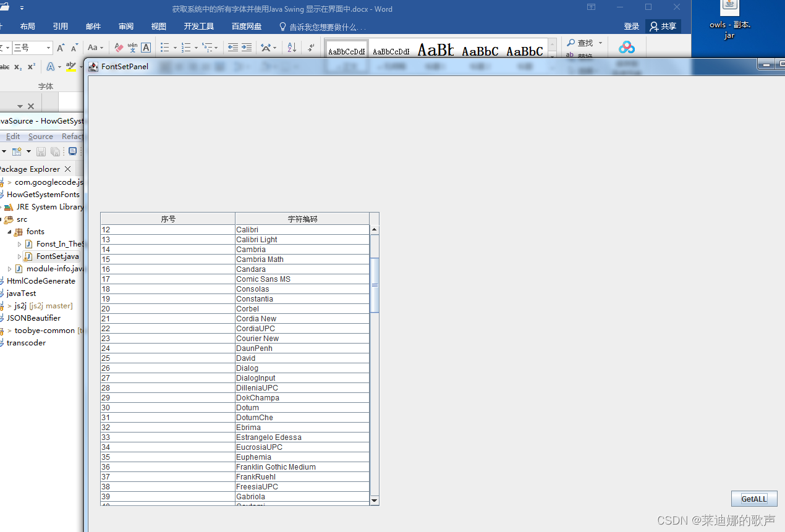The width and height of the screenshot is (785, 532).
Task: Toggle strikethrough (abc) formatting
Action: pyautogui.click(x=4, y=67)
